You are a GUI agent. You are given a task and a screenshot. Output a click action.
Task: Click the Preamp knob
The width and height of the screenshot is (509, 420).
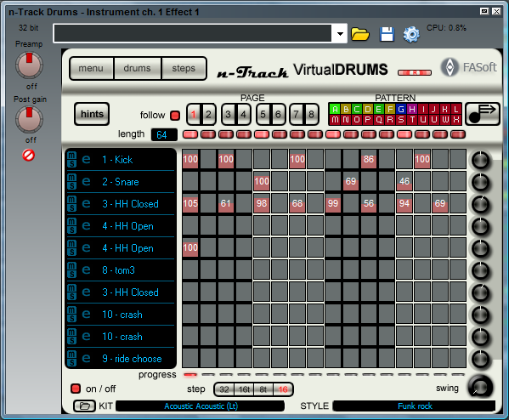(29, 65)
